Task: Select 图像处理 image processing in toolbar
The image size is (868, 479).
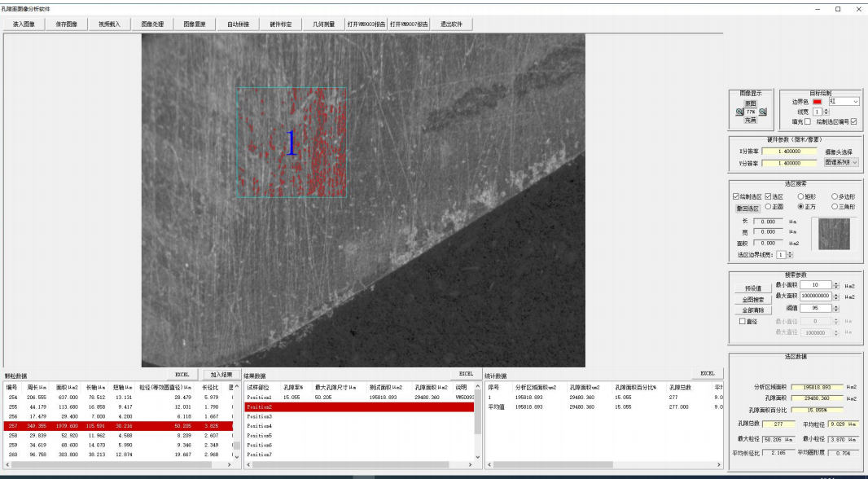Action: 152,24
